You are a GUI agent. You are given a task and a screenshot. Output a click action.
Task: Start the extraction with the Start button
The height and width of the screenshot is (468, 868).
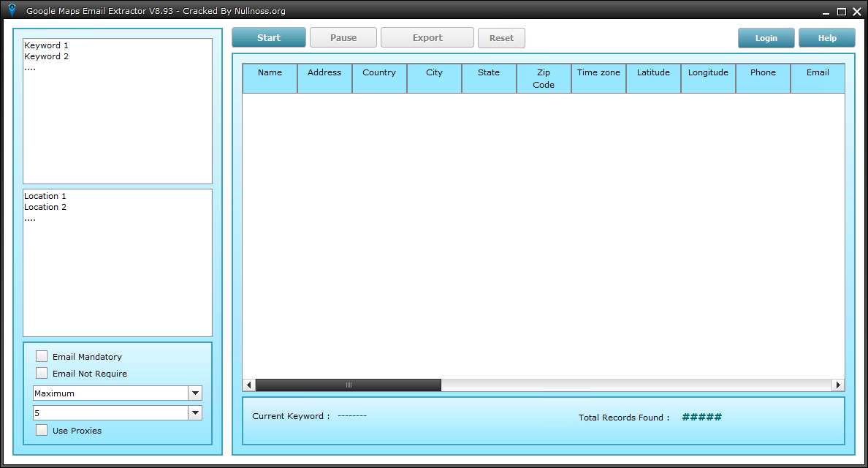coord(268,38)
